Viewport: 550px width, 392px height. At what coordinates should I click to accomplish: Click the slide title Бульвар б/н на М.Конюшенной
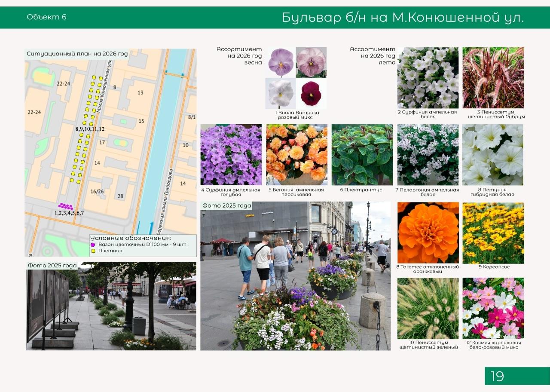[403, 18]
